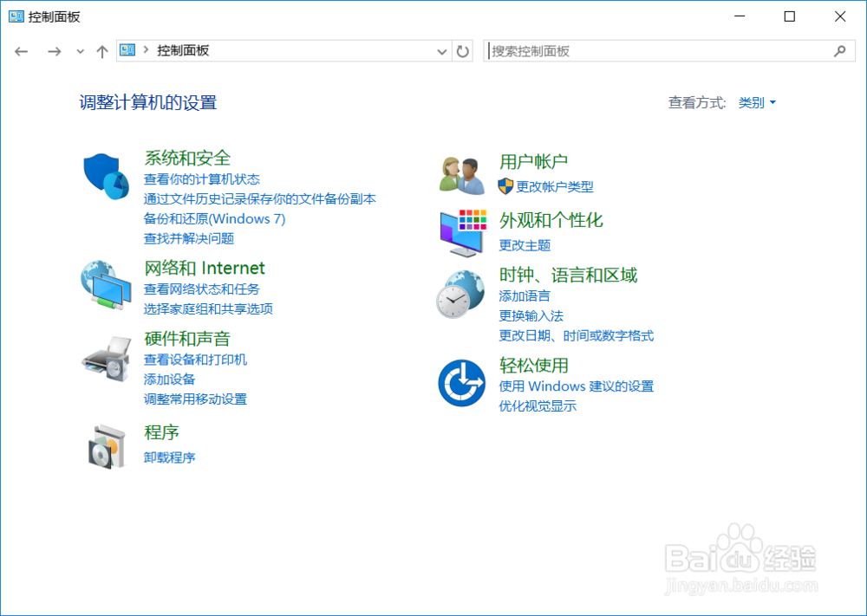Screen dimensions: 867x616
Task: Click the 更改主题 link
Action: (x=525, y=245)
